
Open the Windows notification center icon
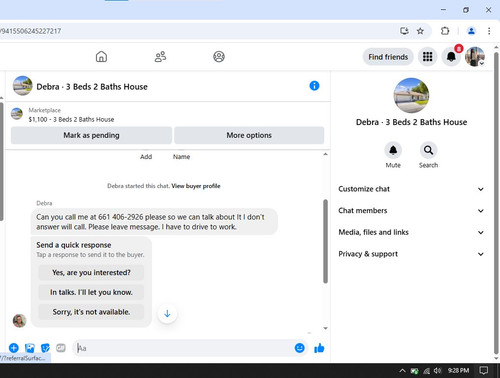click(x=484, y=370)
